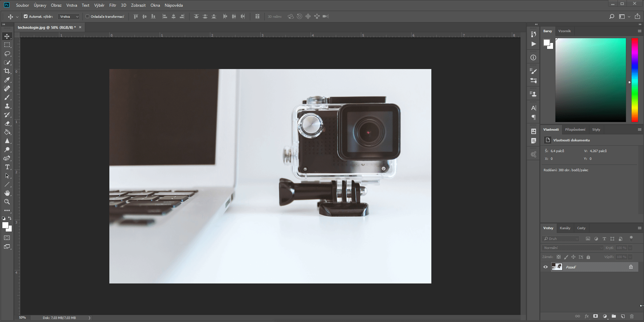
Task: Open the Vrstva auto-select dropdown
Action: pyautogui.click(x=68, y=16)
